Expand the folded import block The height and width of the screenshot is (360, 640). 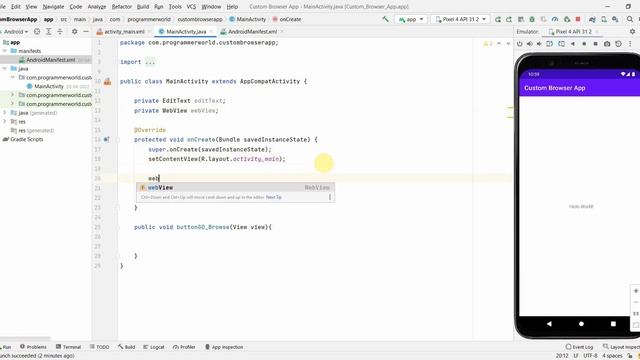[150, 62]
